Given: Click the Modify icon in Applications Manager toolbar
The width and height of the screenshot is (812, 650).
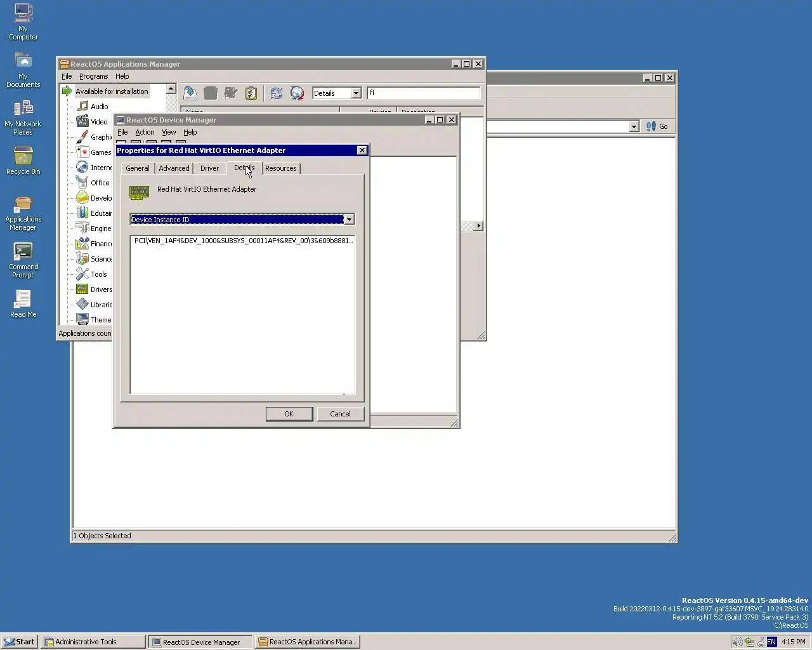Looking at the screenshot, I should click(x=231, y=93).
